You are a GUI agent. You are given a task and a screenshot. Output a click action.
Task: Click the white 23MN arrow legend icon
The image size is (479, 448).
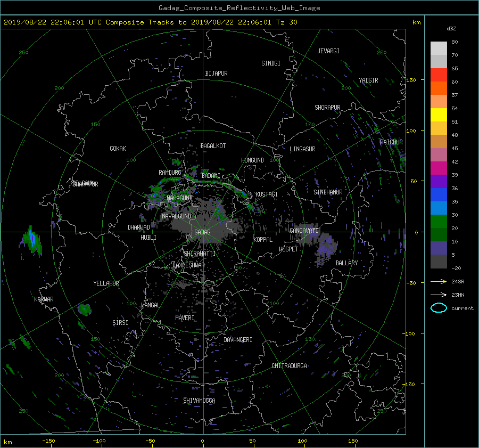(x=439, y=295)
